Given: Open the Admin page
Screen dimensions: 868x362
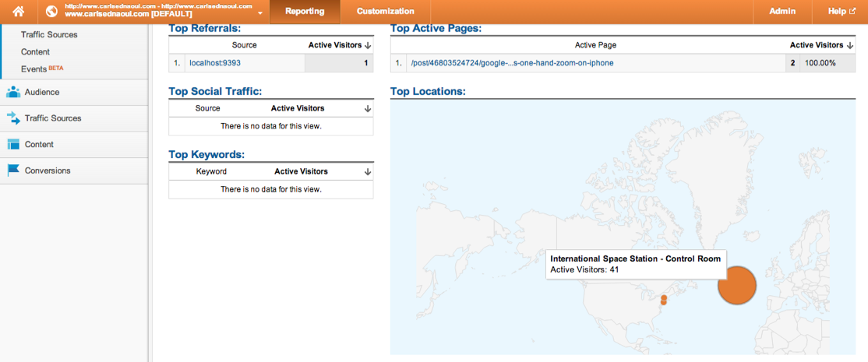Looking at the screenshot, I should pos(782,12).
